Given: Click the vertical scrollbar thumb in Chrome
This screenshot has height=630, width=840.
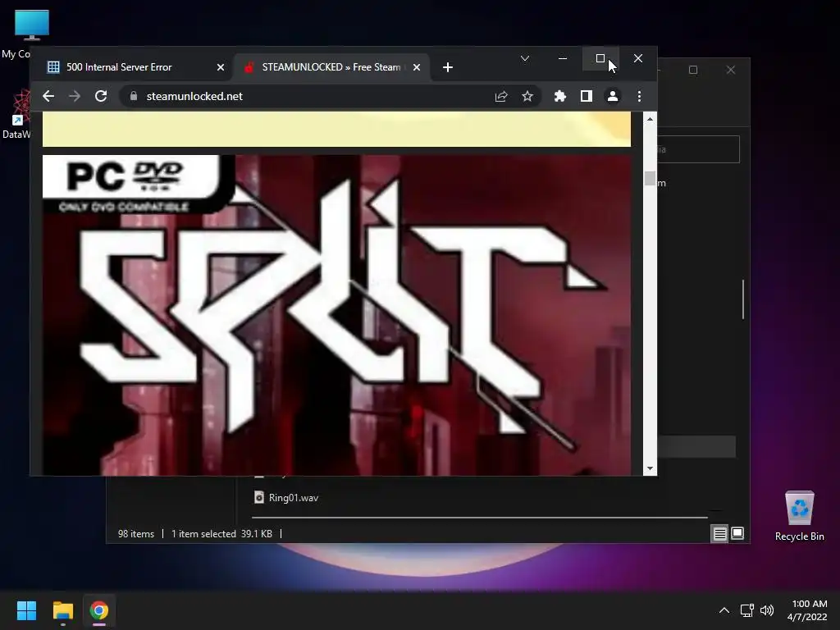Looking at the screenshot, I should click(650, 178).
